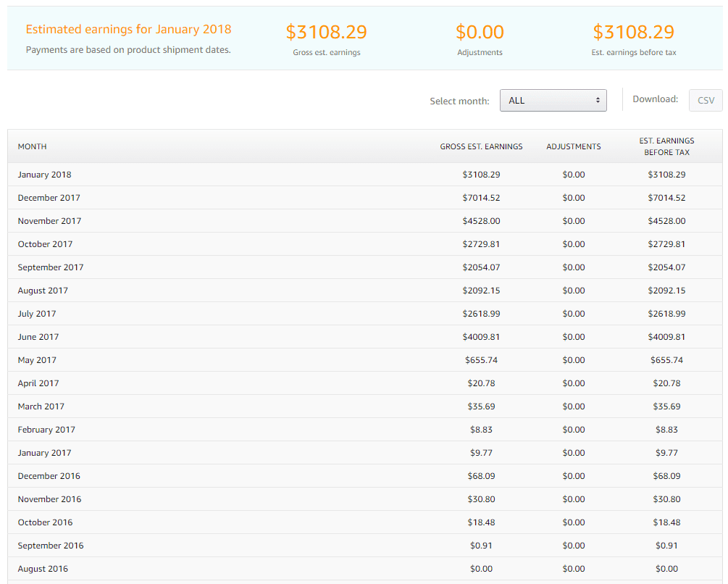Select the November 2016 month row label

(49, 499)
